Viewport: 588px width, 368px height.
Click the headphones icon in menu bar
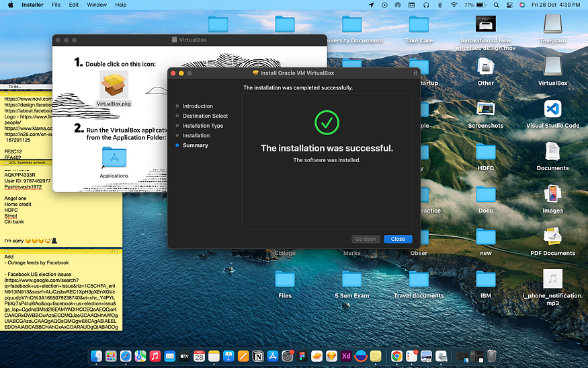(x=426, y=5)
